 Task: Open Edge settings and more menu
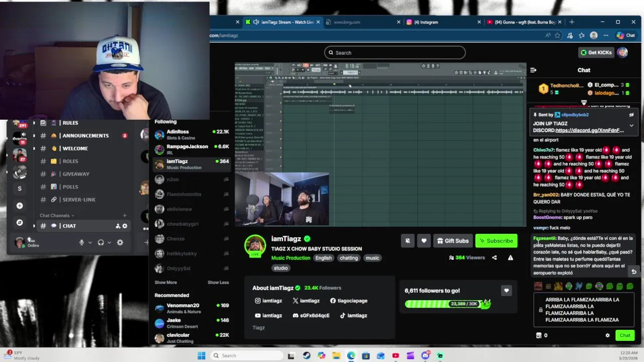[x=606, y=36]
